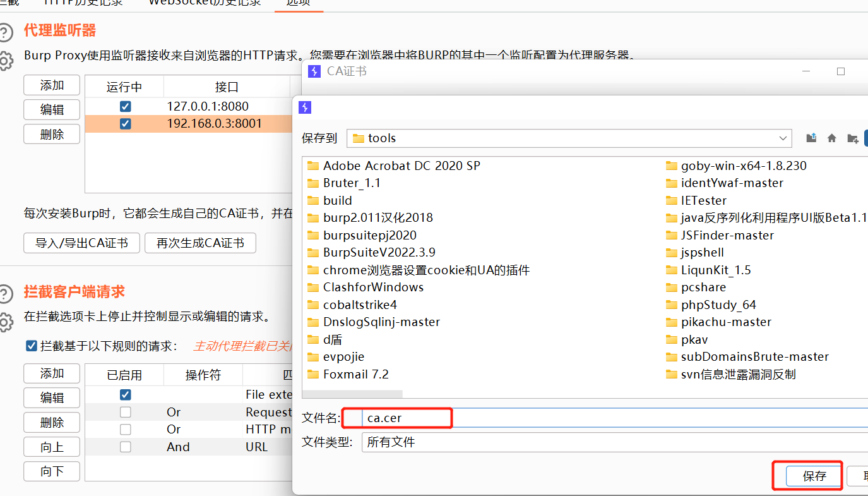The height and width of the screenshot is (496, 868).
Task: Open the 文件类型 所有文件 dropdown
Action: pos(615,442)
